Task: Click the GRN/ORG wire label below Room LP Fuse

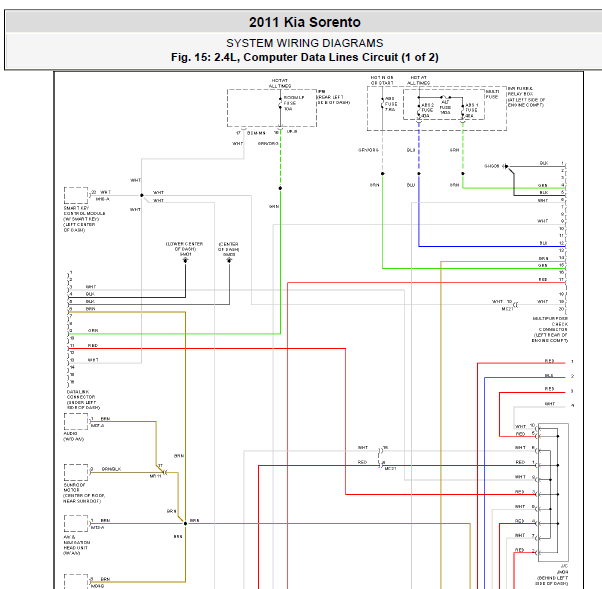Action: coord(268,143)
